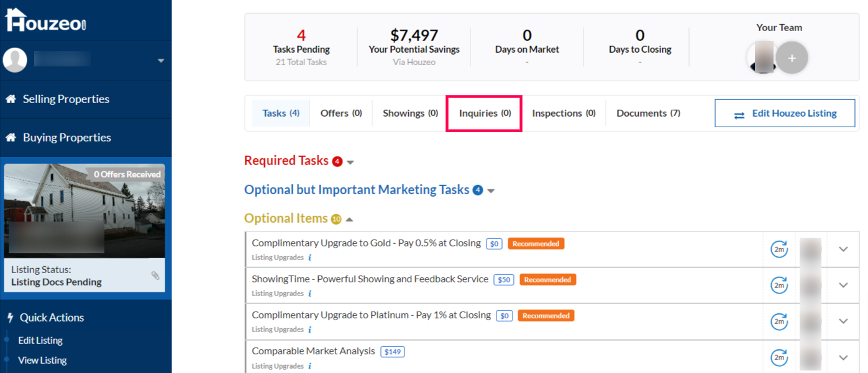
Task: Click the Edit Houzeo Listing button
Action: (x=785, y=114)
